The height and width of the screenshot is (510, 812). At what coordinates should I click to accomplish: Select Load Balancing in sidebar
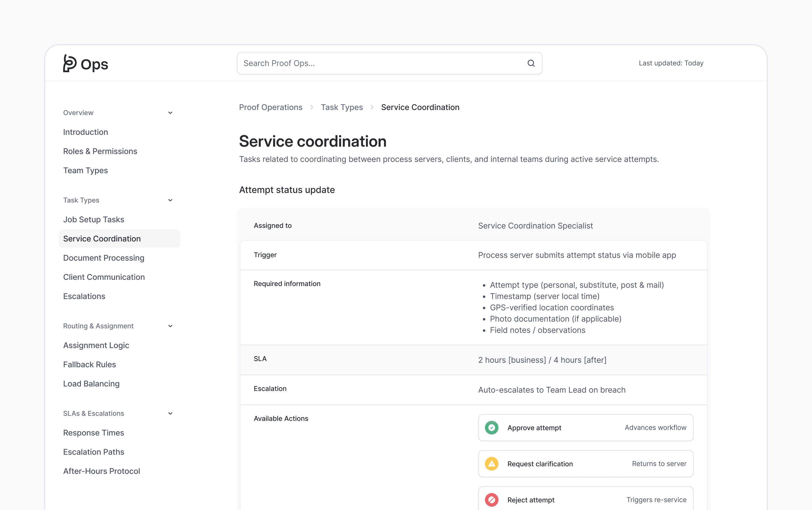point(91,384)
